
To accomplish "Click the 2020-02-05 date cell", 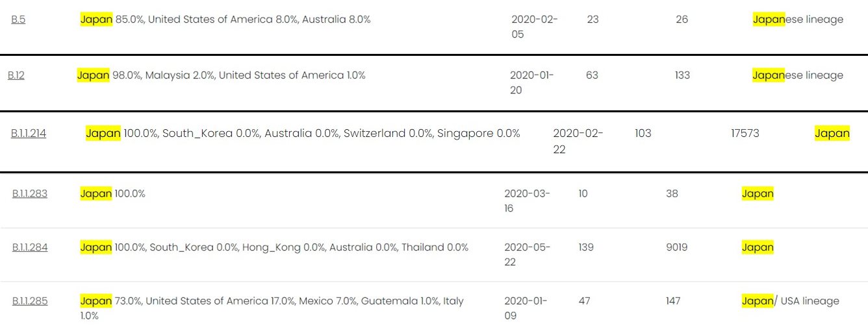I will 534,27.
